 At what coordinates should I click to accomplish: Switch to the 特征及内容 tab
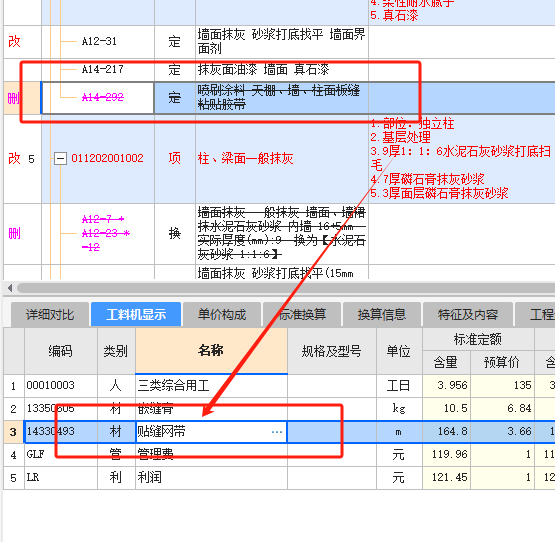(x=468, y=314)
